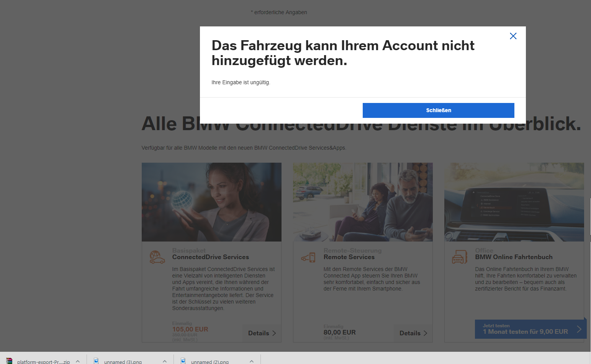The image size is (591, 364).
Task: Click the 'erforderliche Angaben' note
Action: pos(279,12)
